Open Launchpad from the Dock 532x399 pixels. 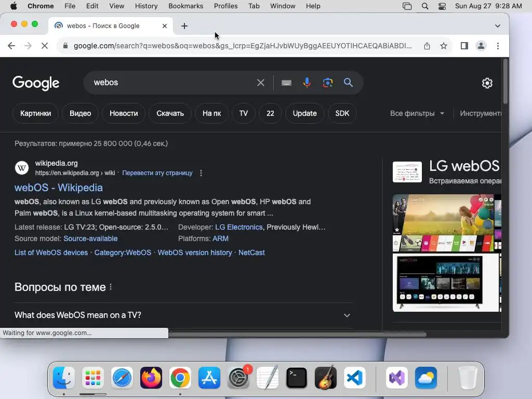[93, 378]
